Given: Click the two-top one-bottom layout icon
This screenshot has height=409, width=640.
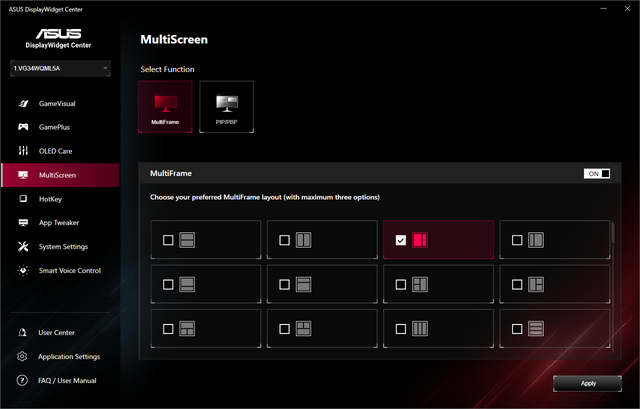Looking at the screenshot, I should 303,329.
